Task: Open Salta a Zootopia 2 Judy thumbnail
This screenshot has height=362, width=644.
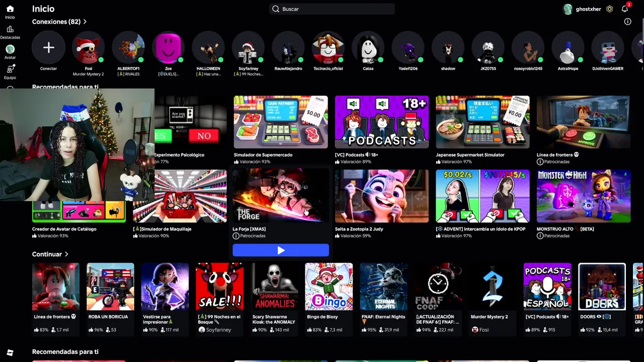Action: click(x=382, y=196)
